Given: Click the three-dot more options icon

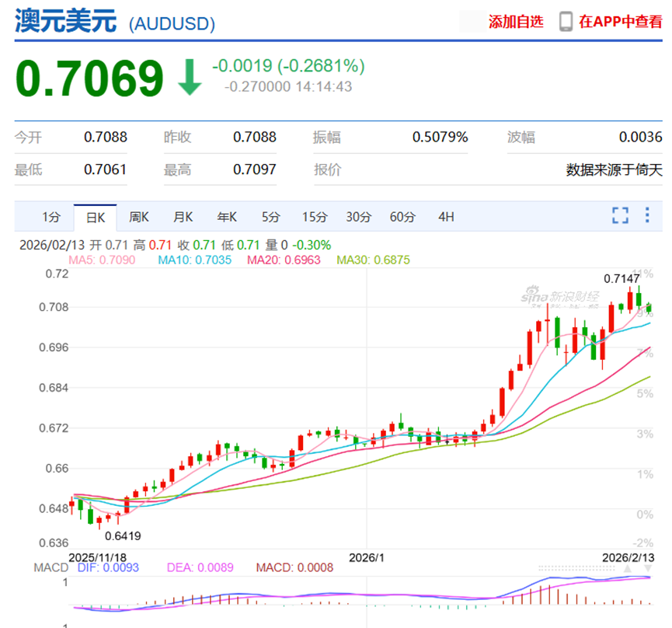Looking at the screenshot, I should point(646,216).
